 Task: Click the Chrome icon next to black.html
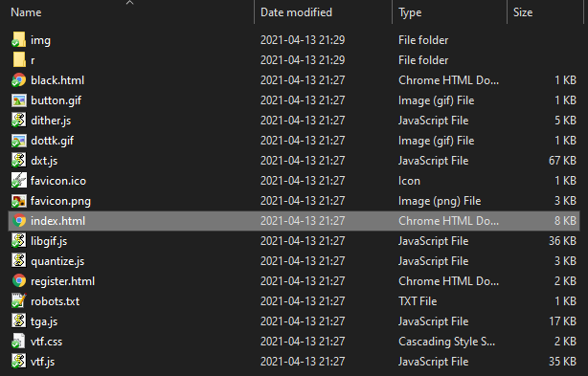coord(19,80)
